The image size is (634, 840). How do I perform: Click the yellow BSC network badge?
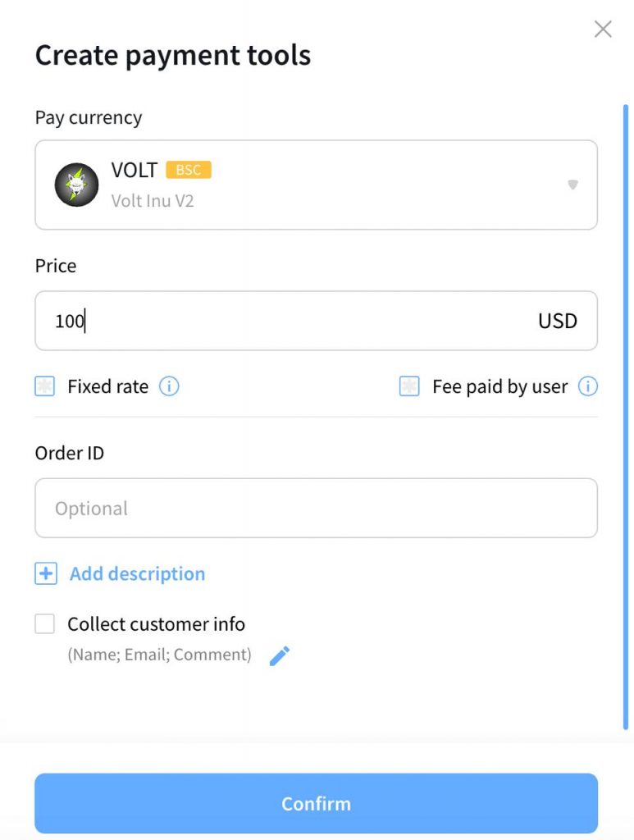coord(189,170)
